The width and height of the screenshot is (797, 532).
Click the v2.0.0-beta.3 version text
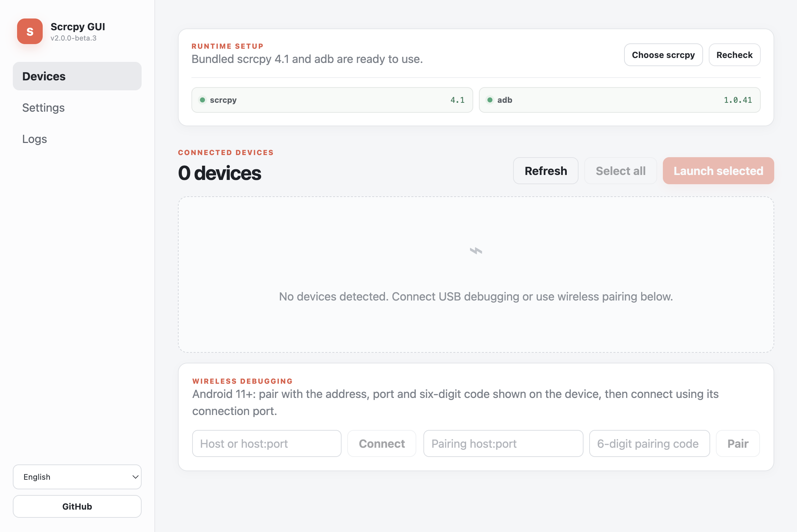[74, 38]
